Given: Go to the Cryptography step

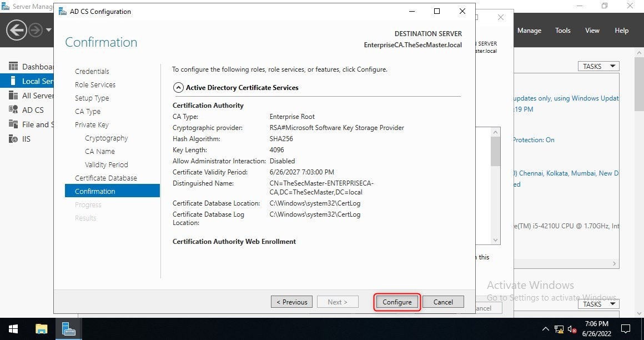Looking at the screenshot, I should [x=107, y=138].
